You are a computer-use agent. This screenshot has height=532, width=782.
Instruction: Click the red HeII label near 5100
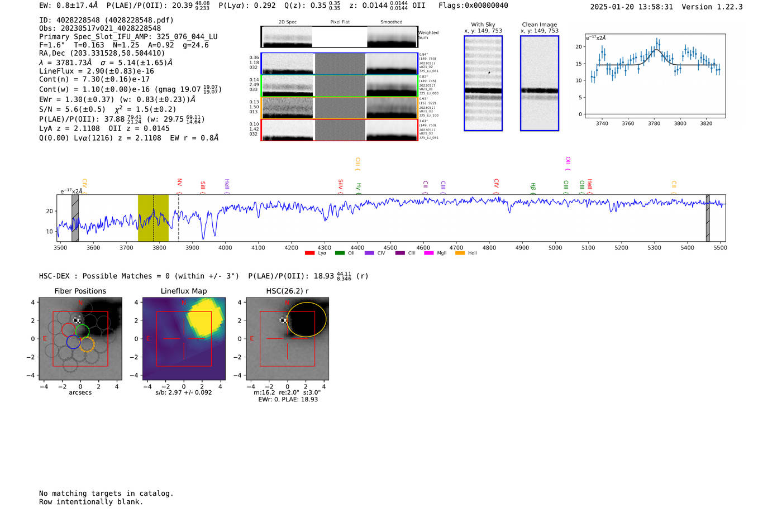point(590,186)
